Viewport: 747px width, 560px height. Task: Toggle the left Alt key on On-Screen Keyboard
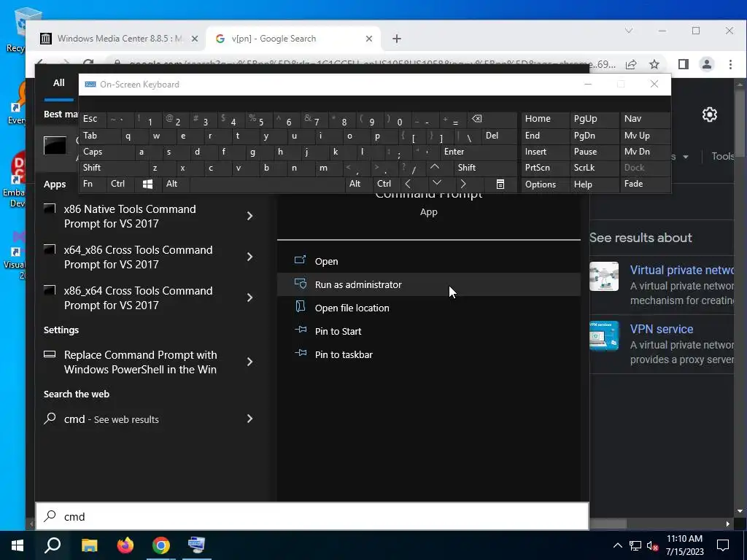point(175,184)
